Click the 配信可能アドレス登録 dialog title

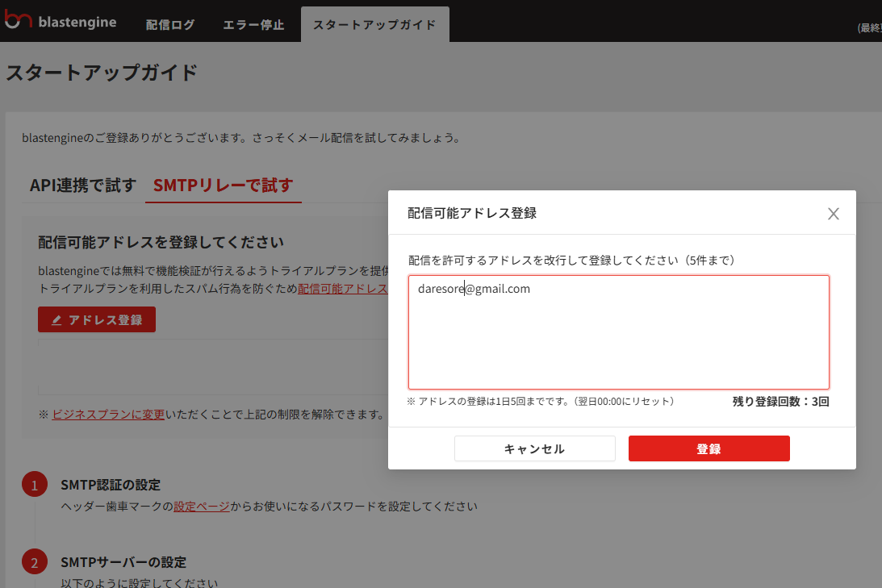tap(473, 214)
